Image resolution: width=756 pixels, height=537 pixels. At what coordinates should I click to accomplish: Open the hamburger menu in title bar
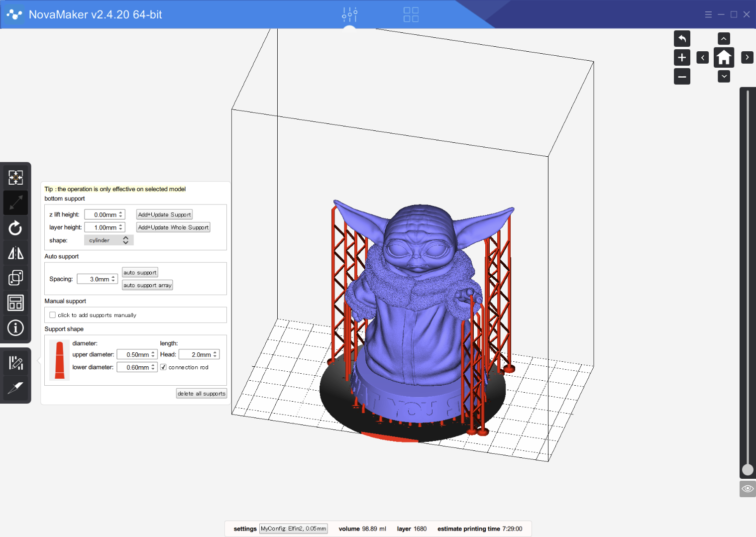point(708,14)
